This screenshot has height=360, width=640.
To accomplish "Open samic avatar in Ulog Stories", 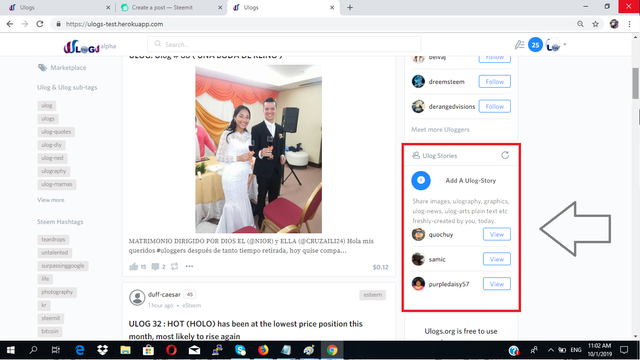I will click(418, 259).
